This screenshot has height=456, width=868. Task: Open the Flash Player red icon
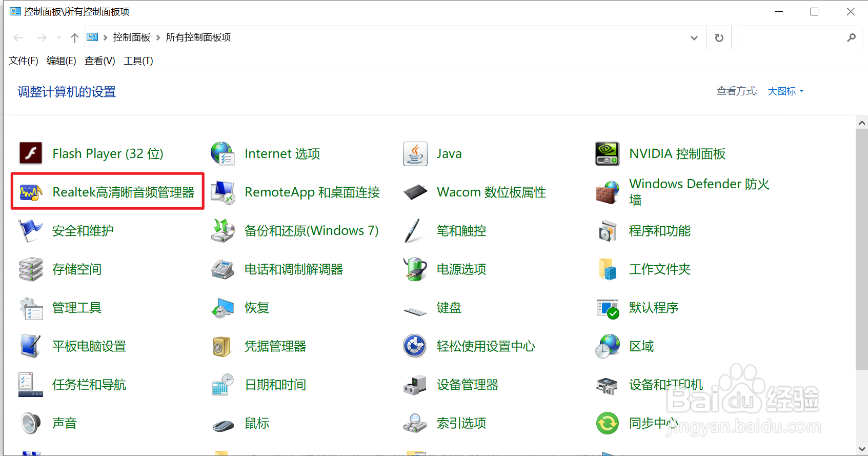click(31, 153)
